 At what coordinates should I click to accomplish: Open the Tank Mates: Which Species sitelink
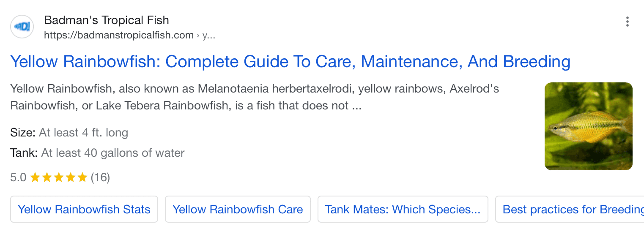click(x=403, y=209)
